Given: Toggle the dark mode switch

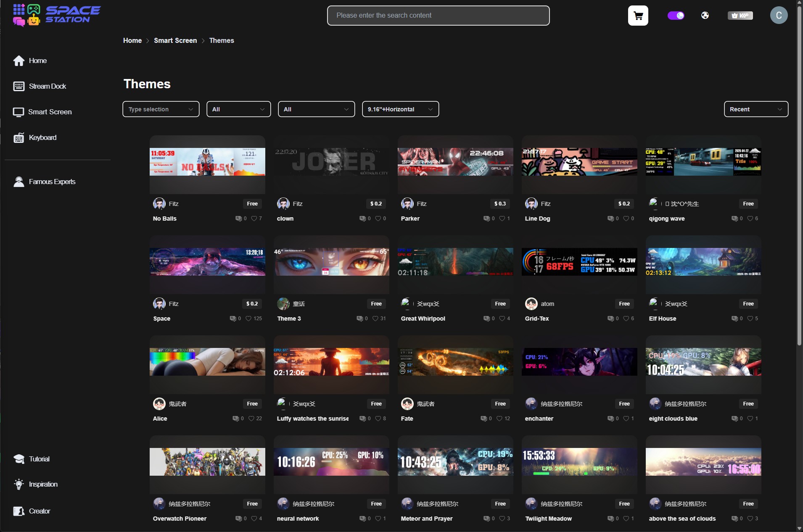Looking at the screenshot, I should coord(676,16).
